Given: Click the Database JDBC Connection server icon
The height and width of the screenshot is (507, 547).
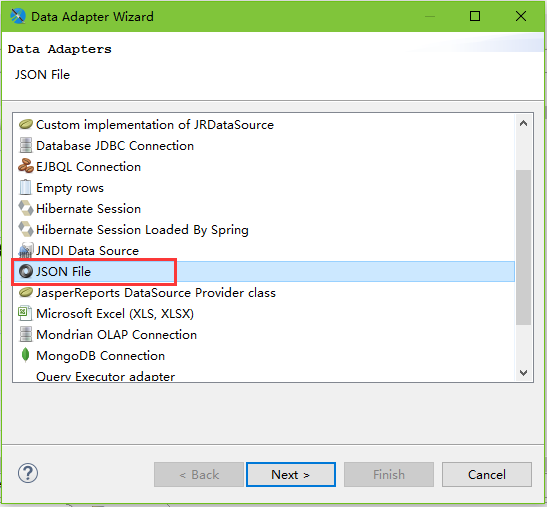Looking at the screenshot, I should point(25,145).
